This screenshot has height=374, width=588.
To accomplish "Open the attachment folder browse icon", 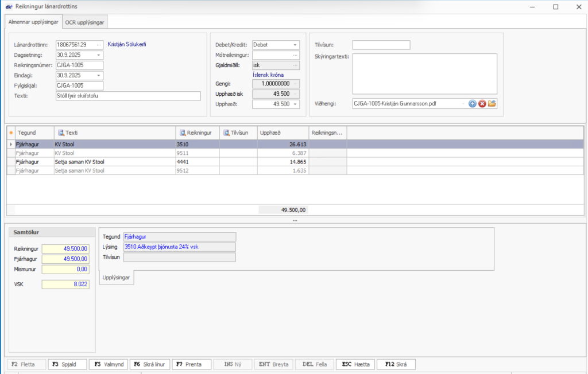I will (492, 104).
